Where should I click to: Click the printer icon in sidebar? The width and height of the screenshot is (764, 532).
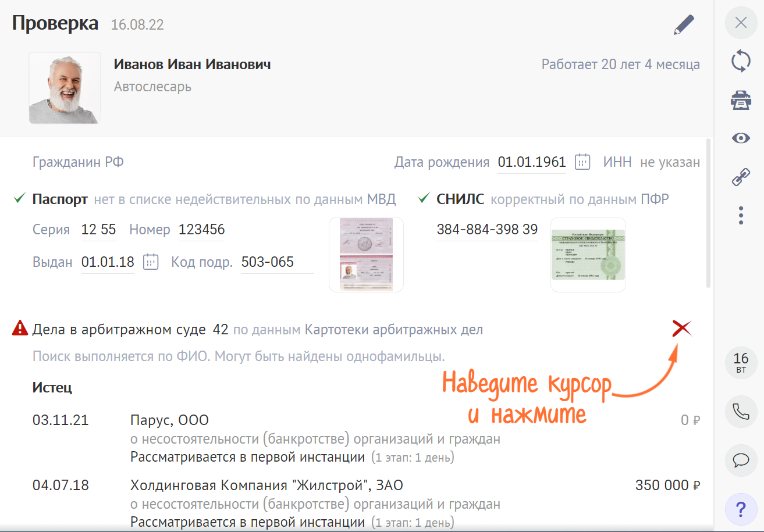[x=741, y=100]
